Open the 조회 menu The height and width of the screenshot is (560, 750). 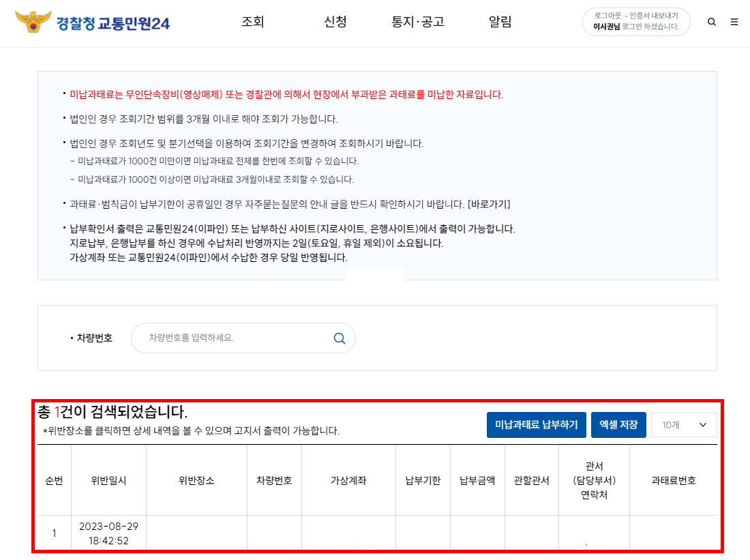coord(252,22)
